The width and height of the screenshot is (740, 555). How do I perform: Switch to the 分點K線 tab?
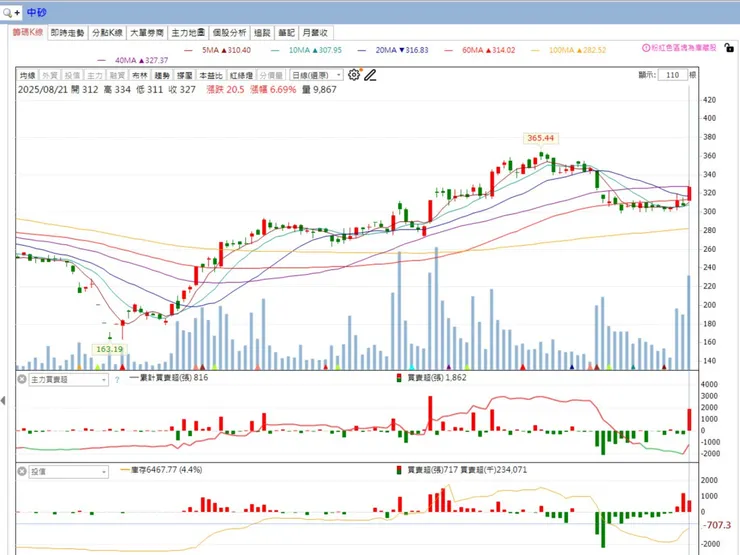point(107,33)
